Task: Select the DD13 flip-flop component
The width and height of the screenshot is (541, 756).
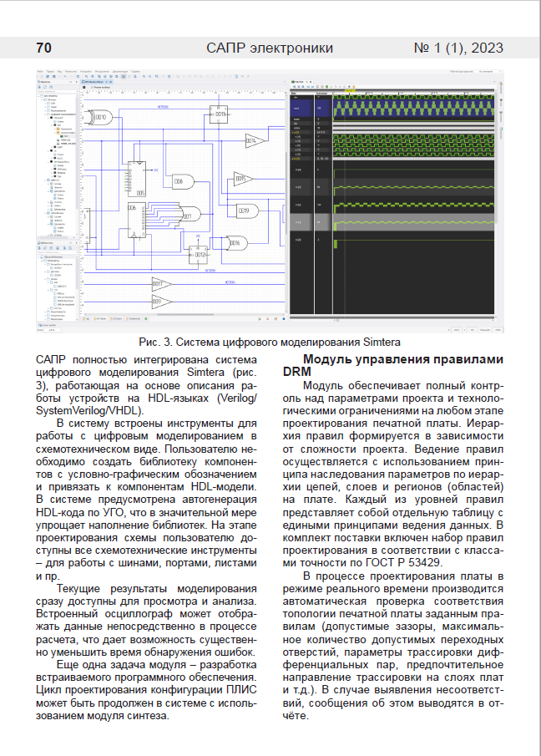Action: [x=218, y=114]
